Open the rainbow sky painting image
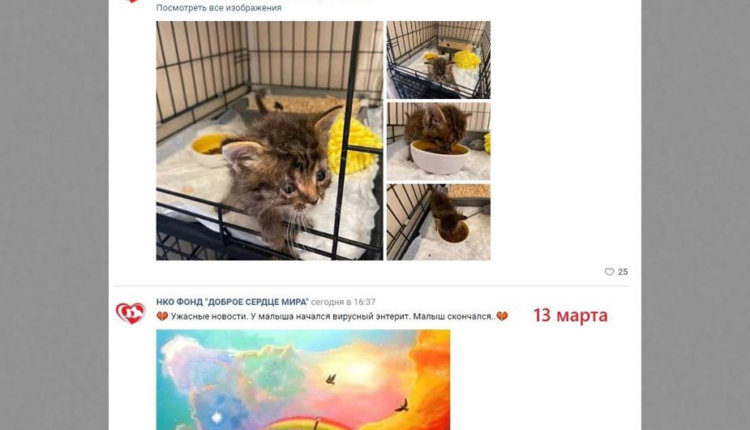750x430 pixels. [303, 380]
